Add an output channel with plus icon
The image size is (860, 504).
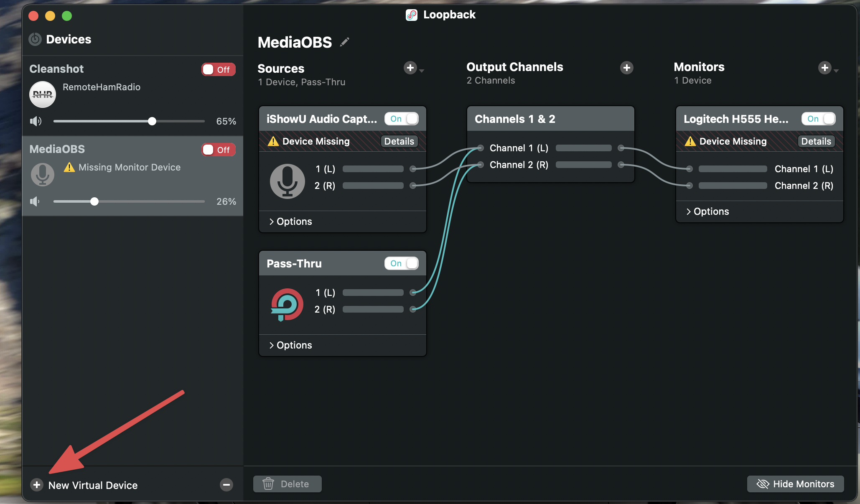point(626,68)
